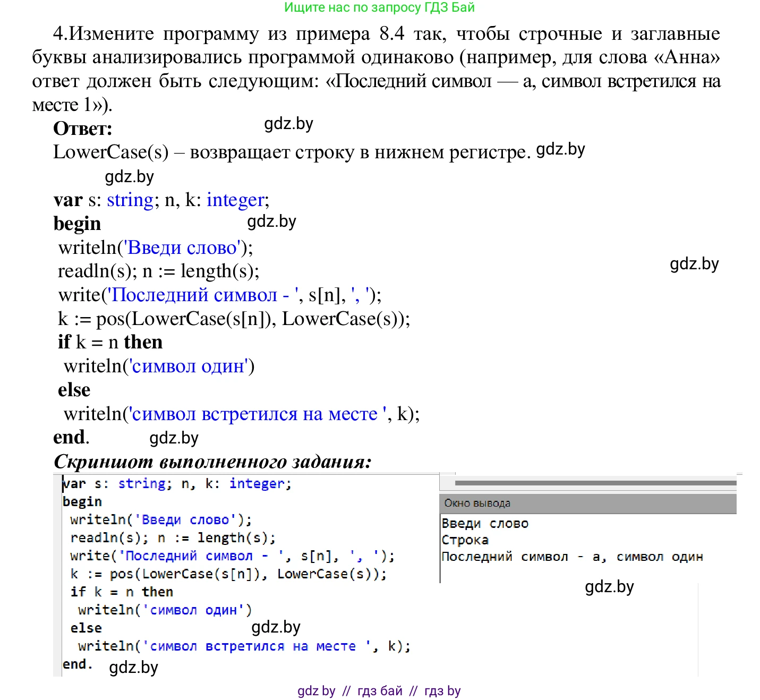This screenshot has width=760, height=700.
Task: Click the green "Ищите нас по запросу ГДЗ Бай" header
Action: [379, 7]
